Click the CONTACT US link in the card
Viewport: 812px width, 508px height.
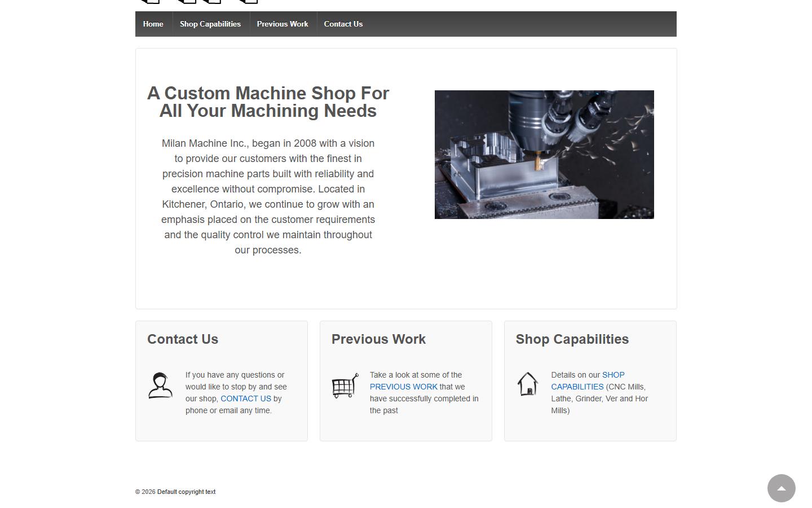[x=246, y=398]
